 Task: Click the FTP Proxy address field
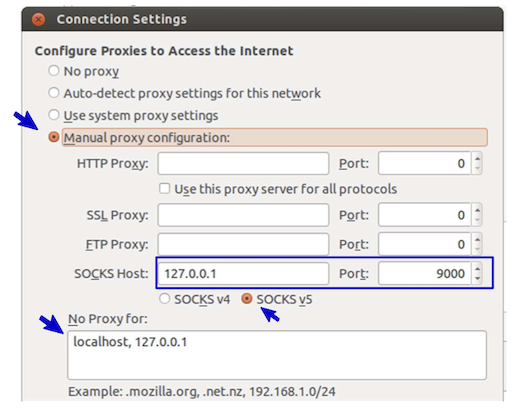coord(243,244)
